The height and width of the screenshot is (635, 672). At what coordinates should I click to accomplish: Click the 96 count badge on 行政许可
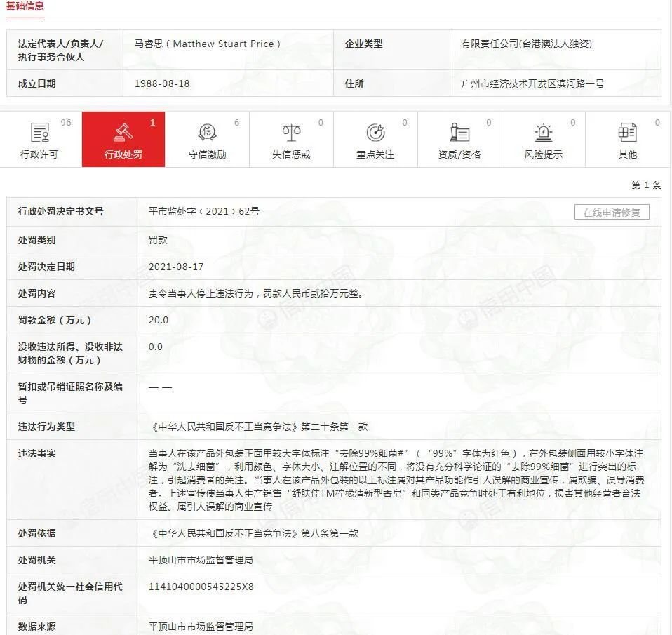point(65,121)
